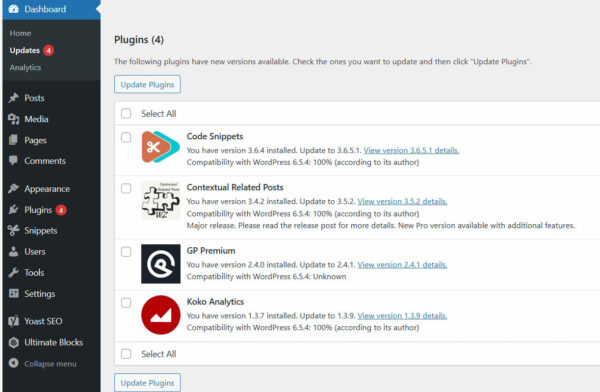
Task: Click the Dashboard gauge icon
Action: (13, 9)
